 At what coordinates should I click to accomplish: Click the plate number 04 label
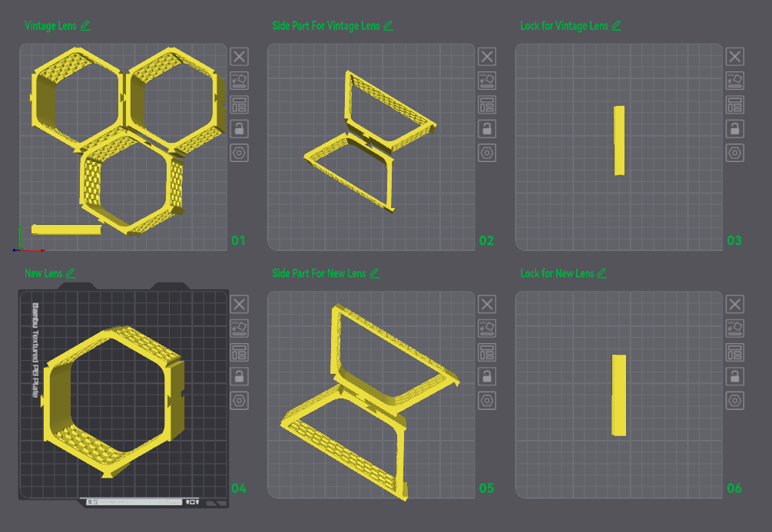tap(239, 488)
